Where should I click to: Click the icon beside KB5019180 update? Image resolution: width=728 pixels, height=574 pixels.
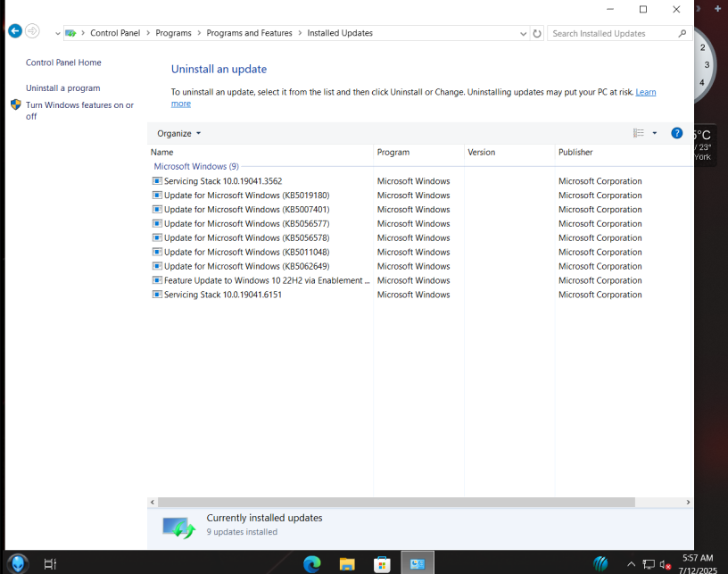tap(157, 195)
